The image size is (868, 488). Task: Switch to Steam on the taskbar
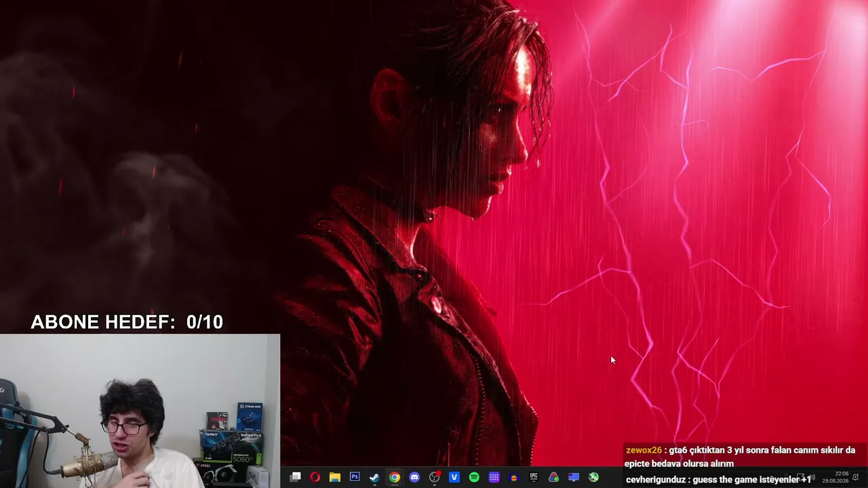(374, 477)
